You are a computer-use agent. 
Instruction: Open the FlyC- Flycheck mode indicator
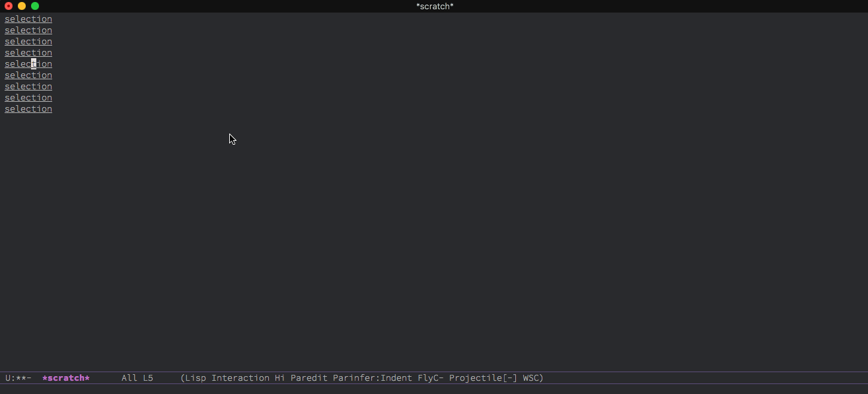(431, 378)
